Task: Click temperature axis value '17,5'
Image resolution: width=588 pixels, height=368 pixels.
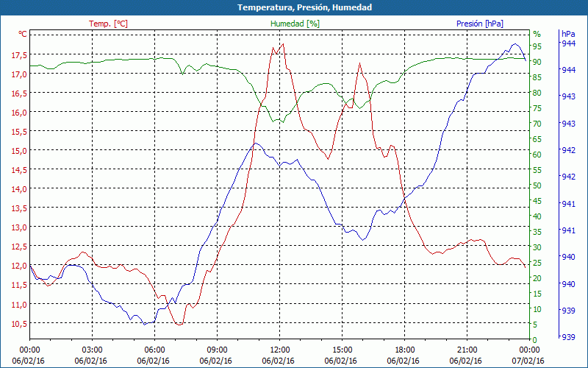Action: 20,55
